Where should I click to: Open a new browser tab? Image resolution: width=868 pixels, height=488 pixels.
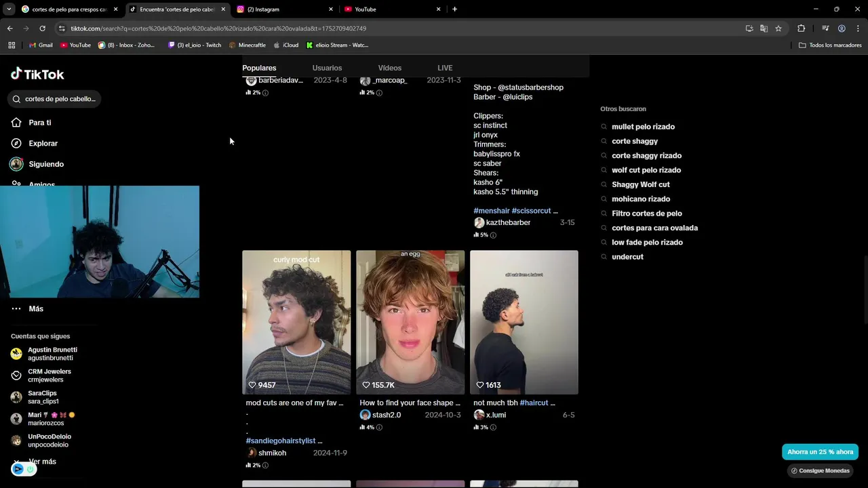coord(454,9)
